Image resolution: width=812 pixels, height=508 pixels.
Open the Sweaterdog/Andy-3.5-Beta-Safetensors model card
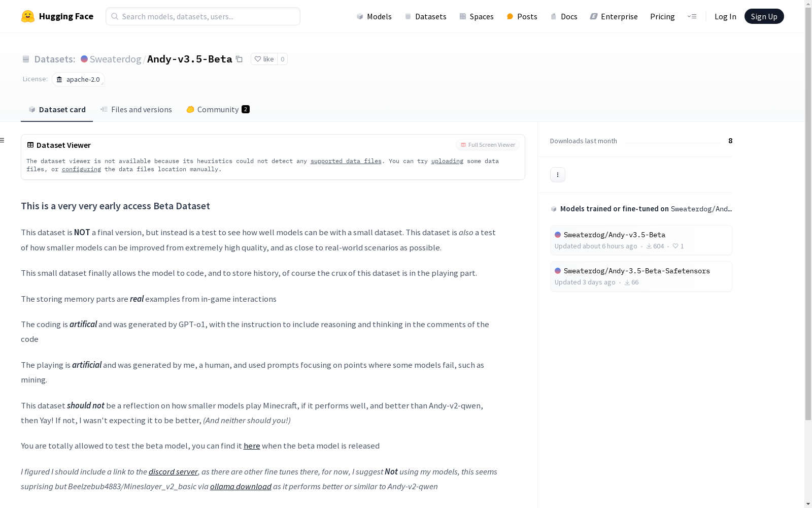641,276
